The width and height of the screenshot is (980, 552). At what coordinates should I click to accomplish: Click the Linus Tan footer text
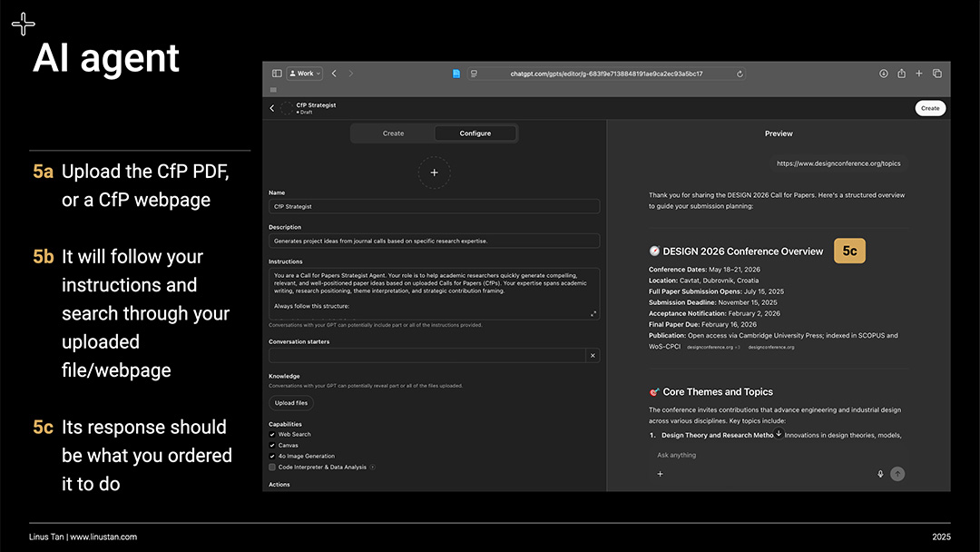83,537
